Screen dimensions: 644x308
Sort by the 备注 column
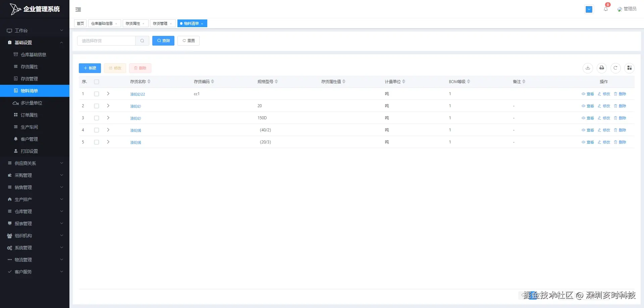pyautogui.click(x=524, y=82)
